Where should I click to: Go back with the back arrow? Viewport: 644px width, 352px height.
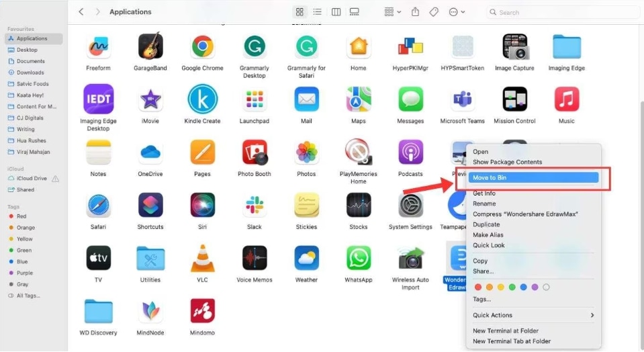click(x=81, y=12)
